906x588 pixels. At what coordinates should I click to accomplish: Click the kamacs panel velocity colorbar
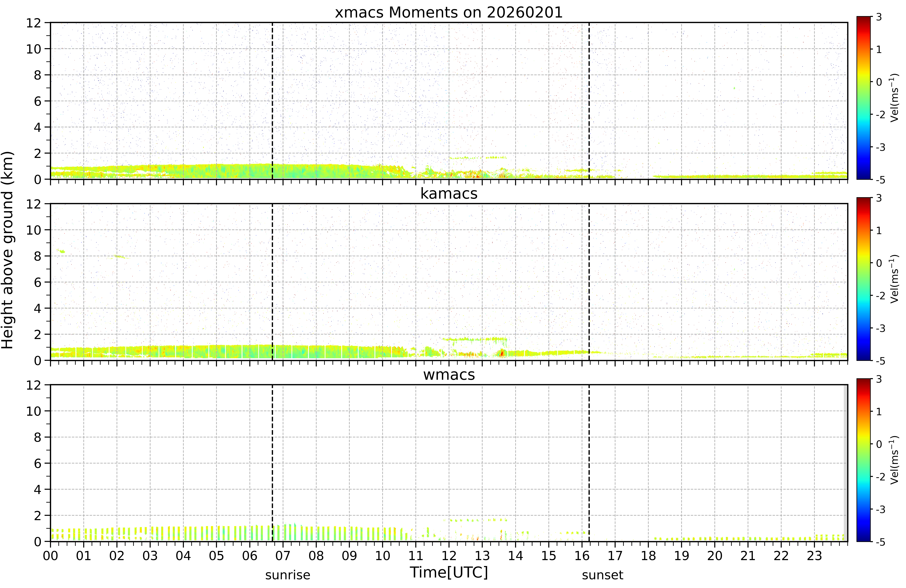click(863, 279)
